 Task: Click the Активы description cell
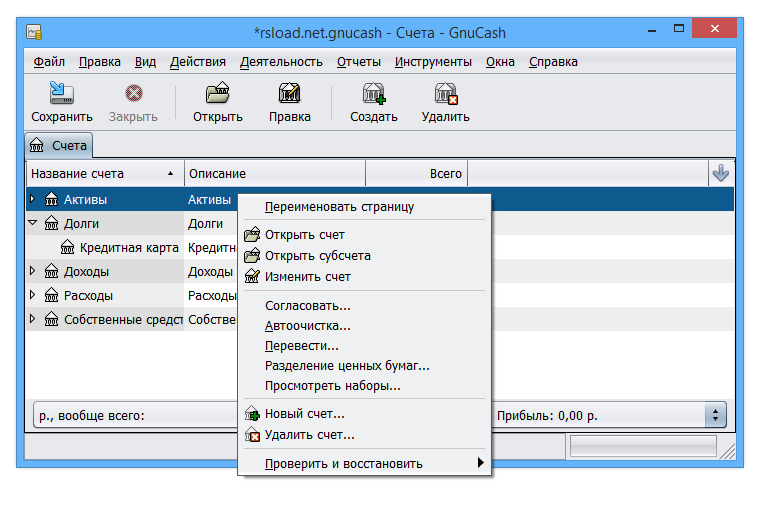click(x=211, y=199)
